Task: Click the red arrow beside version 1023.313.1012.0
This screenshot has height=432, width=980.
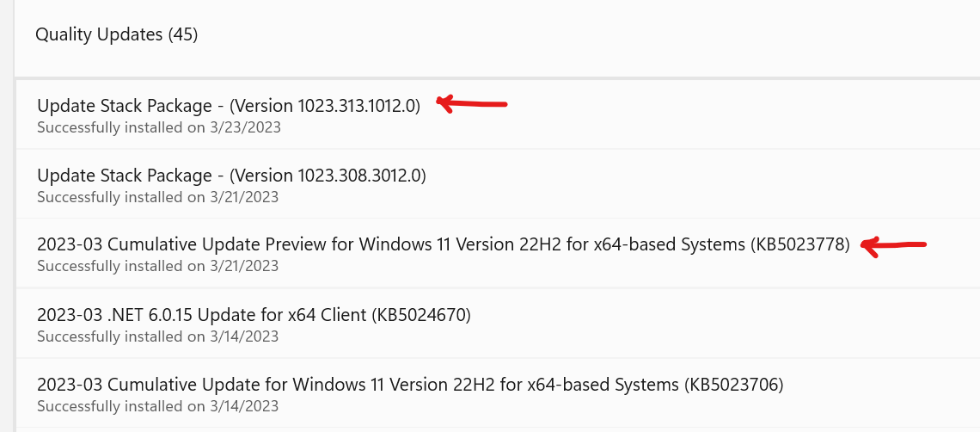Action: [472, 103]
